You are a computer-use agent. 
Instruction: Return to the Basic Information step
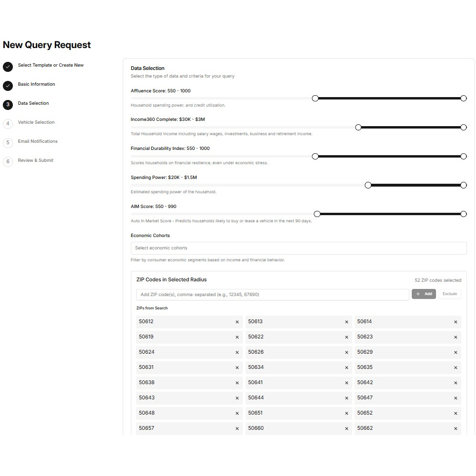[x=36, y=84]
